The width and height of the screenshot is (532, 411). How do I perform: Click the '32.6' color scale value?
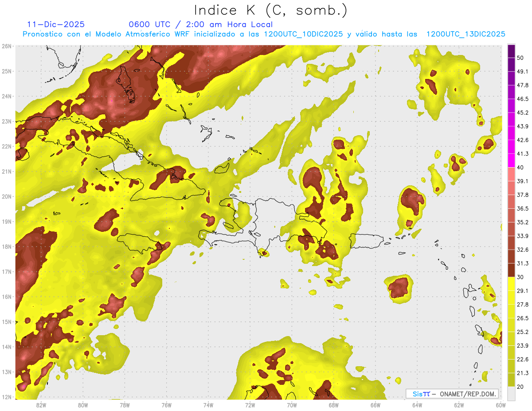click(523, 250)
